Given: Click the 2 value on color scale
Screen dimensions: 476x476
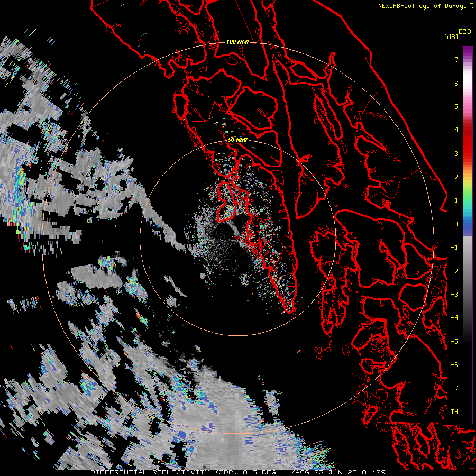Looking at the screenshot, I should coord(456,177).
